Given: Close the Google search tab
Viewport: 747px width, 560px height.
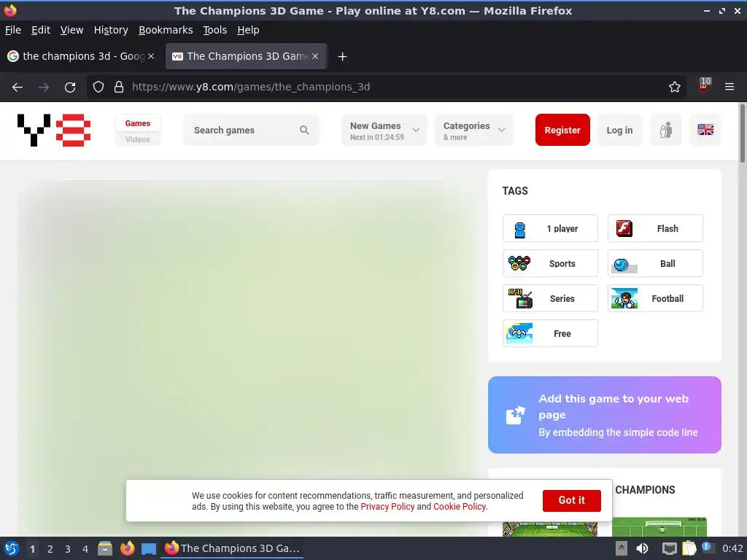Looking at the screenshot, I should [x=150, y=56].
